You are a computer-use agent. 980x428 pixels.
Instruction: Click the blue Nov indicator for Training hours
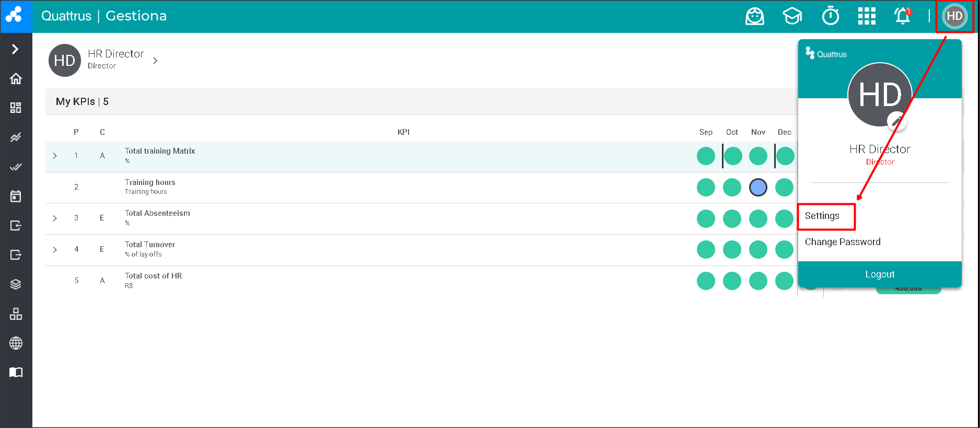click(758, 187)
